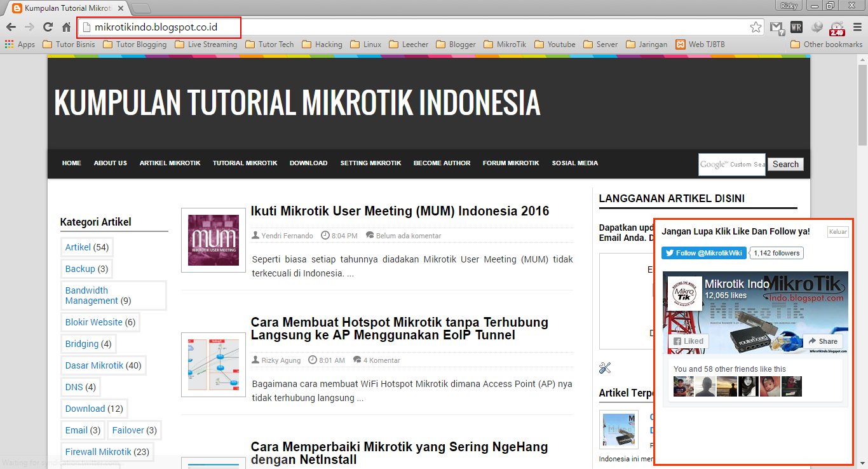Select the HOME menu item
This screenshot has width=868, height=469.
[72, 163]
